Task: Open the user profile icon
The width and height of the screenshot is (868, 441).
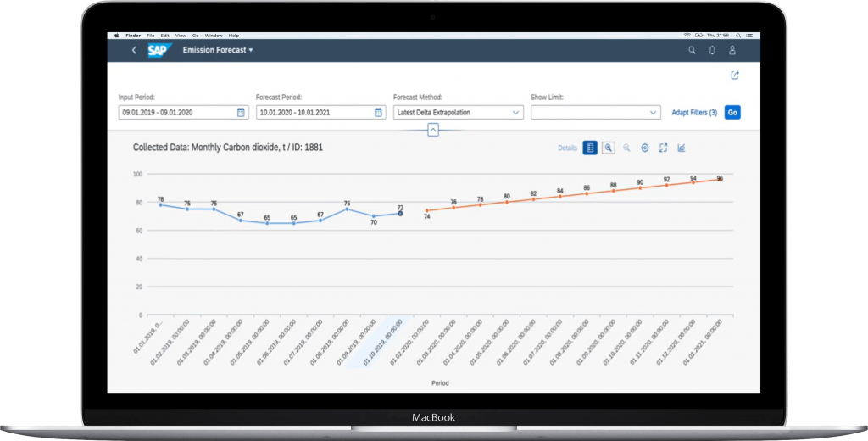Action: point(732,50)
